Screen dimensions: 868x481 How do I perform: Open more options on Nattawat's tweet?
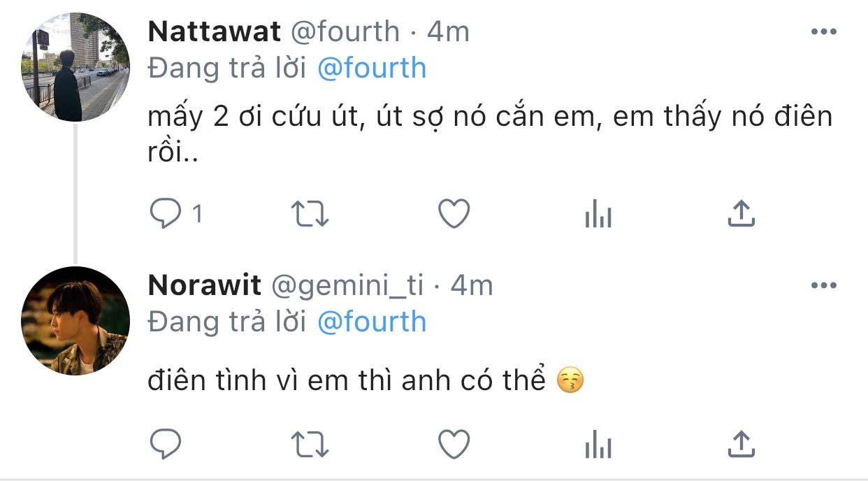pyautogui.click(x=823, y=32)
